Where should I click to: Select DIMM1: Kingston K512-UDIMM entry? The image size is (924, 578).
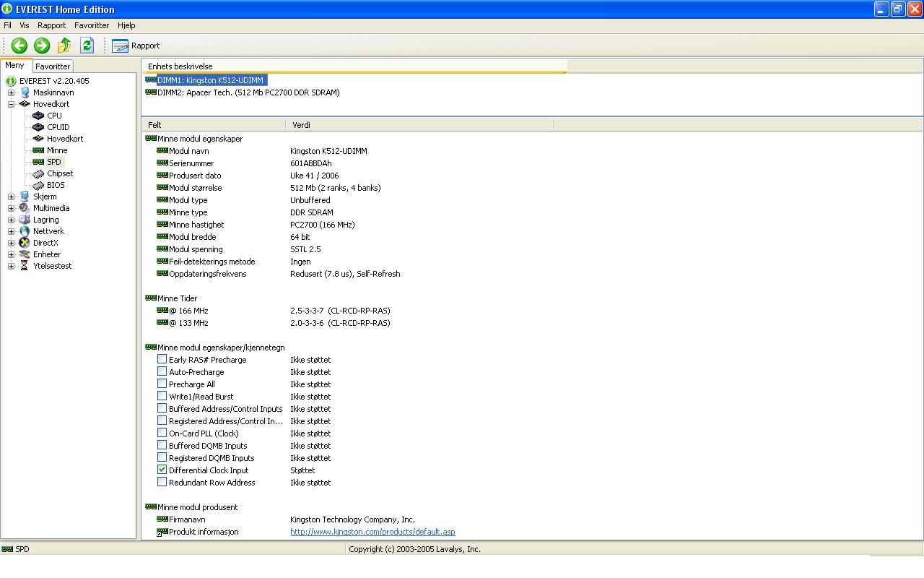click(211, 80)
